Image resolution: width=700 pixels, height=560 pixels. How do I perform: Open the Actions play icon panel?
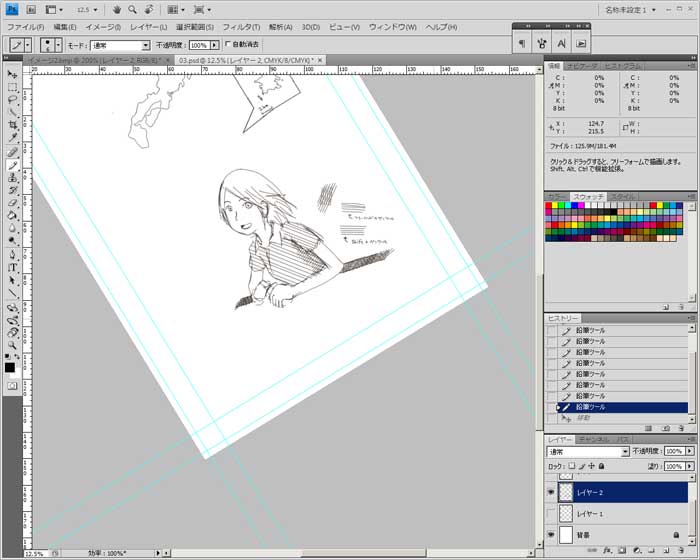tap(581, 43)
